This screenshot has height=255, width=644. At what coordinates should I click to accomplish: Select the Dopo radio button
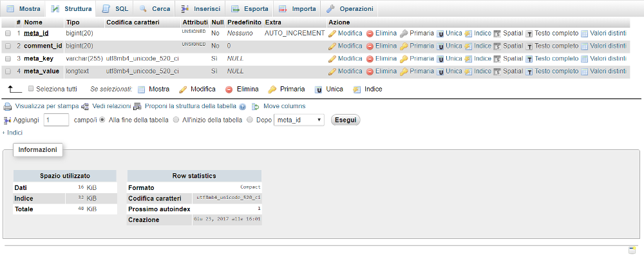(249, 120)
